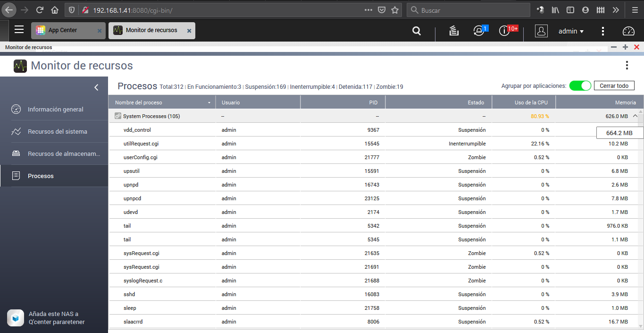Open Información general section
The width and height of the screenshot is (644, 333).
click(55, 110)
